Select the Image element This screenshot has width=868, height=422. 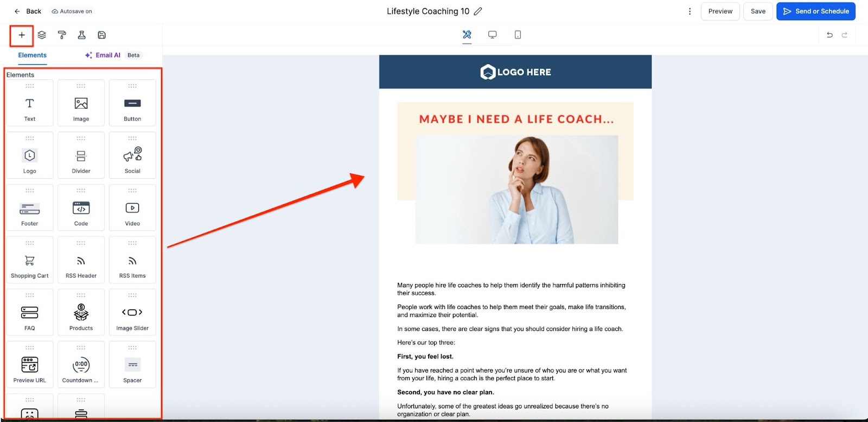tap(81, 103)
